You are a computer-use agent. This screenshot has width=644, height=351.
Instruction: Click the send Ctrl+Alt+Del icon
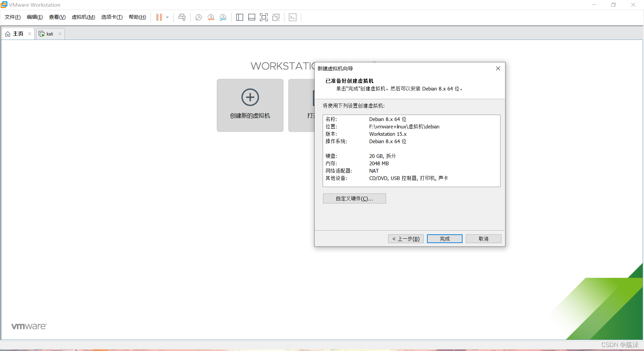[x=182, y=17]
